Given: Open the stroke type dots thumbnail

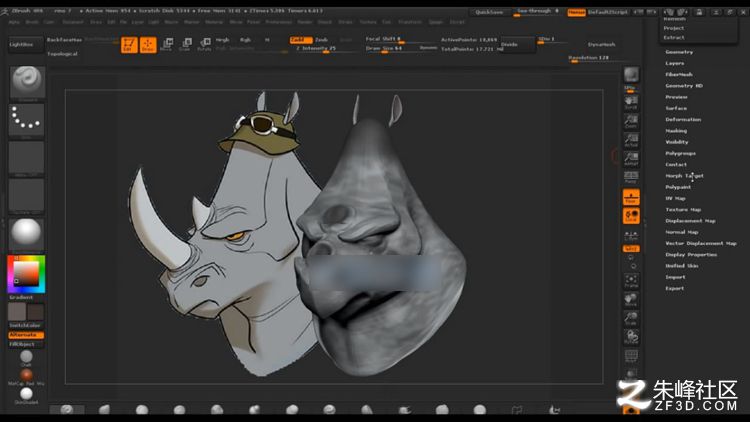Looking at the screenshot, I should tap(26, 120).
